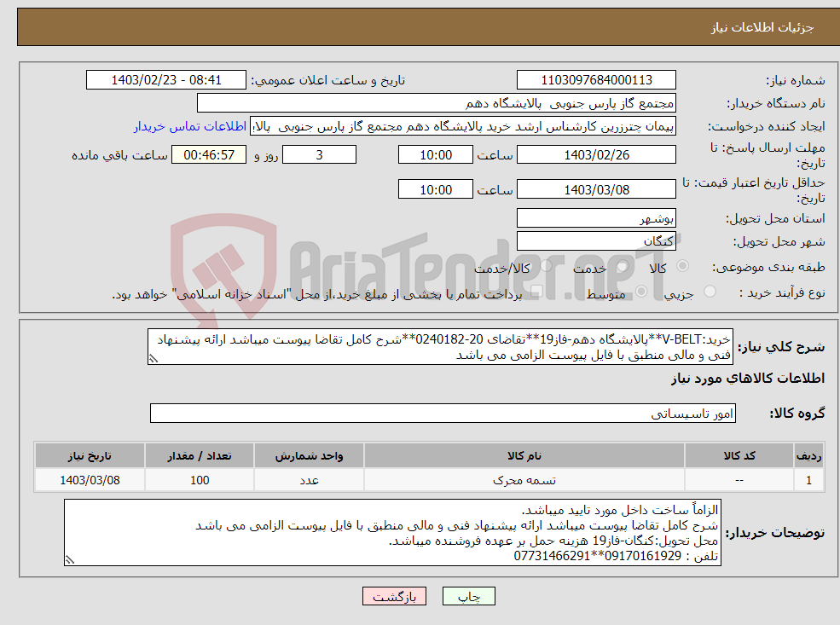Click the واحد شمارش column header
The height and width of the screenshot is (625, 840).
click(x=309, y=456)
